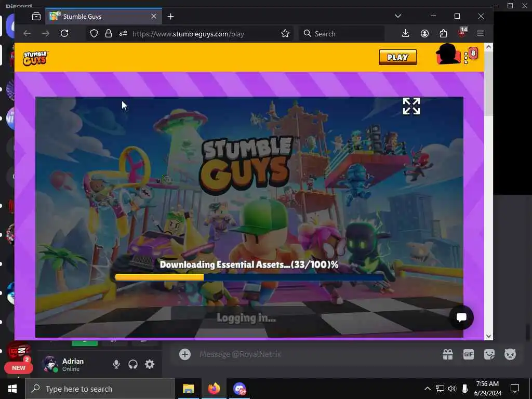The image size is (532, 399).
Task: Open network status tray icon
Action: click(x=440, y=389)
